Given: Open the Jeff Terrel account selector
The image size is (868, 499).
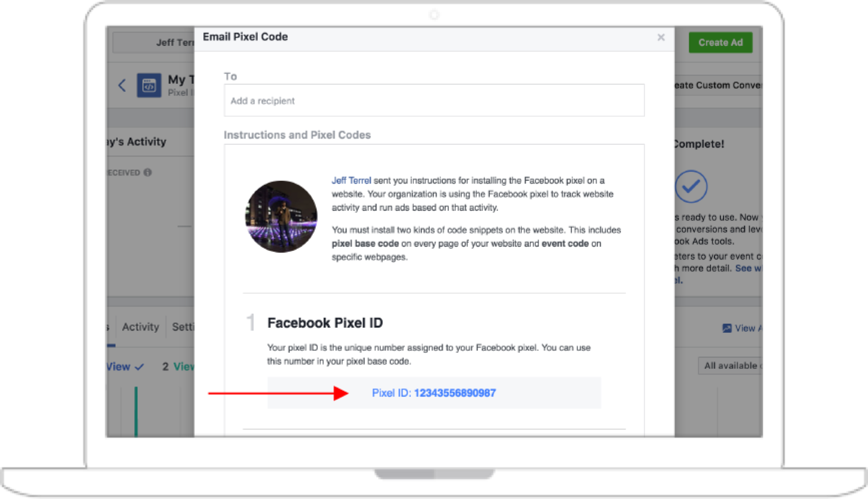Looking at the screenshot, I should pos(154,43).
